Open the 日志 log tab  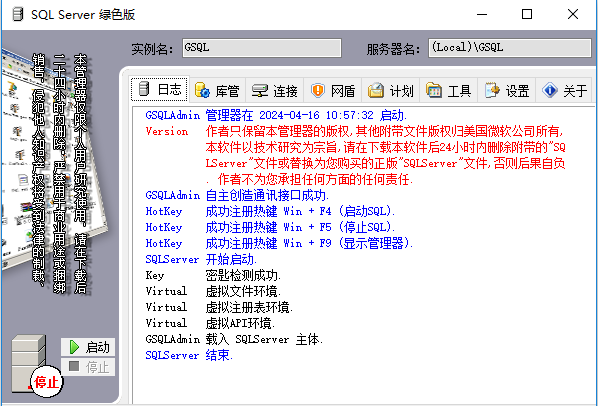(159, 89)
